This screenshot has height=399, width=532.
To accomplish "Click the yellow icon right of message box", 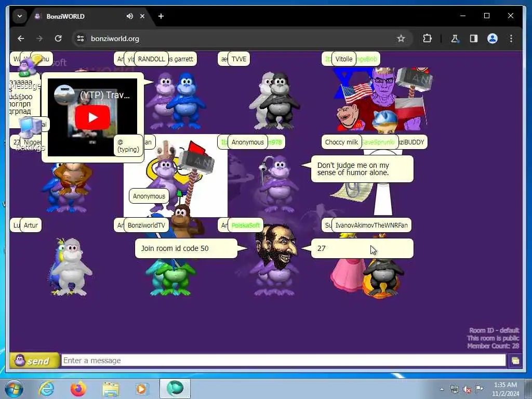I will click(515, 361).
